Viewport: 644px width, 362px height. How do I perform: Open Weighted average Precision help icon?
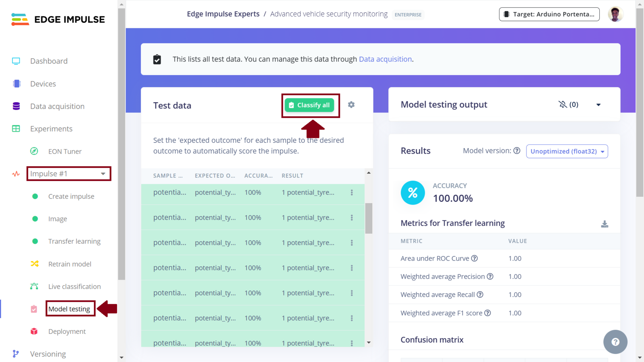tap(490, 276)
